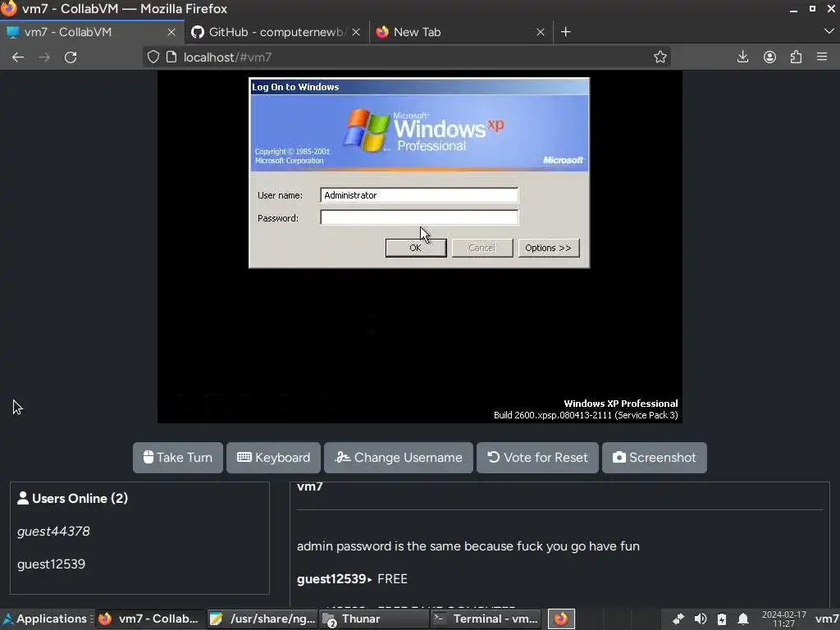Switch to the vm7 - Collab... taskbar window

click(x=150, y=619)
